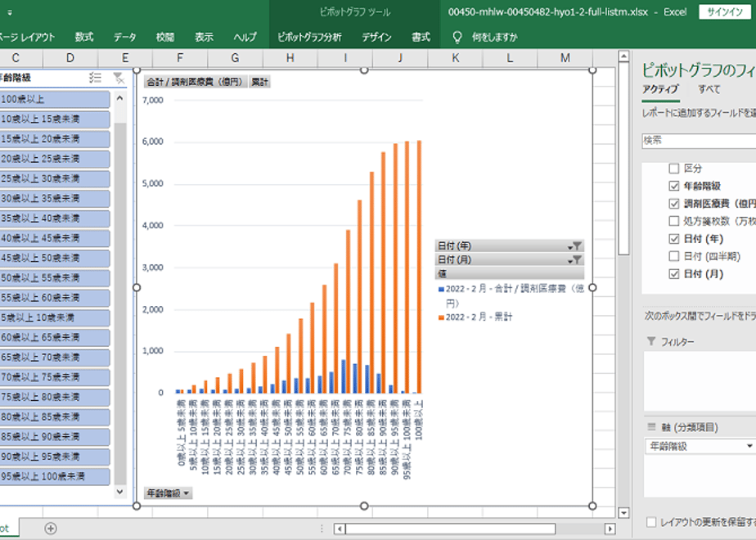This screenshot has height=540, width=756.
Task: Click the worksheet vertical scroll up arrow
Action: 623,56
